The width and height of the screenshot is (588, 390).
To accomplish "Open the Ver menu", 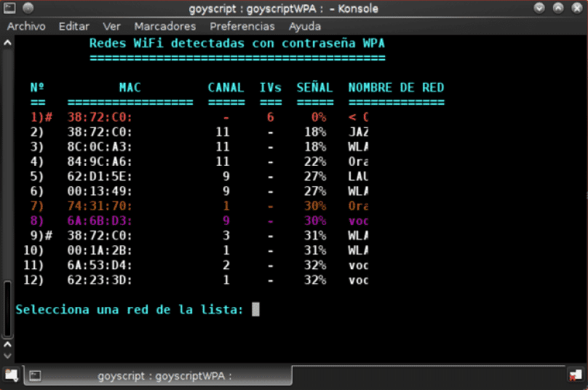I will [111, 26].
